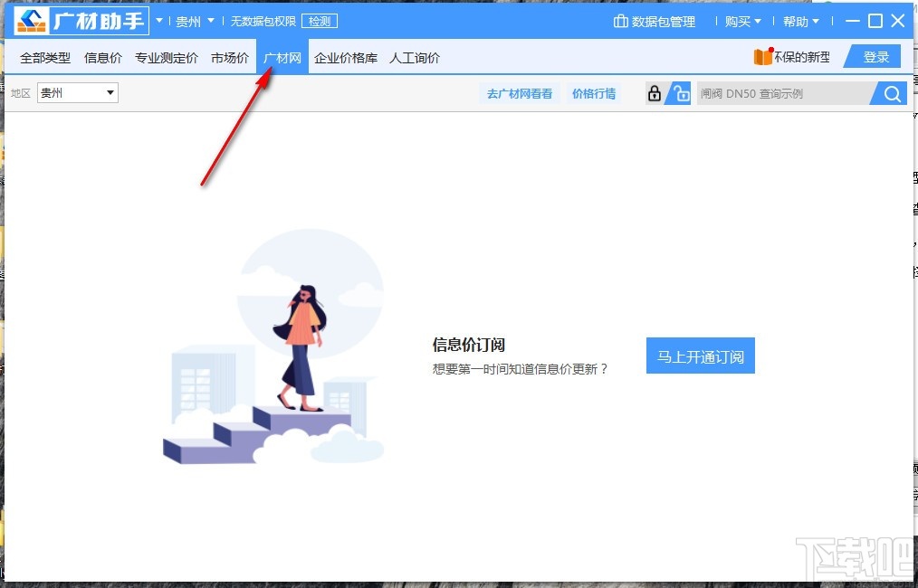918x588 pixels.
Task: Click 马上开通订阅 to subscribe
Action: click(700, 356)
